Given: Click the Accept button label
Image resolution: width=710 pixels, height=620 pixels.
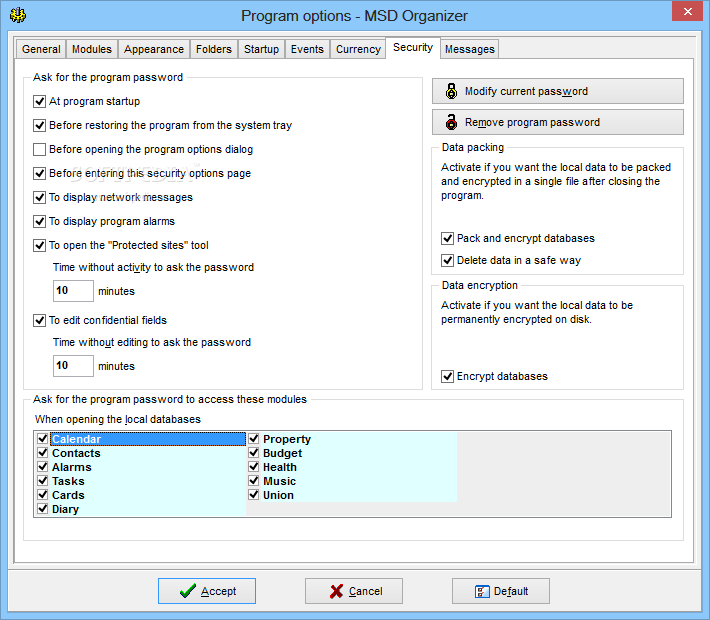Looking at the screenshot, I should pyautogui.click(x=219, y=591).
